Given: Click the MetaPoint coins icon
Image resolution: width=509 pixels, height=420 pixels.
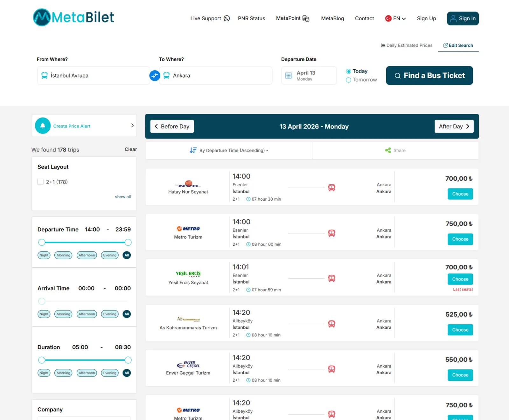Looking at the screenshot, I should pos(306,18).
